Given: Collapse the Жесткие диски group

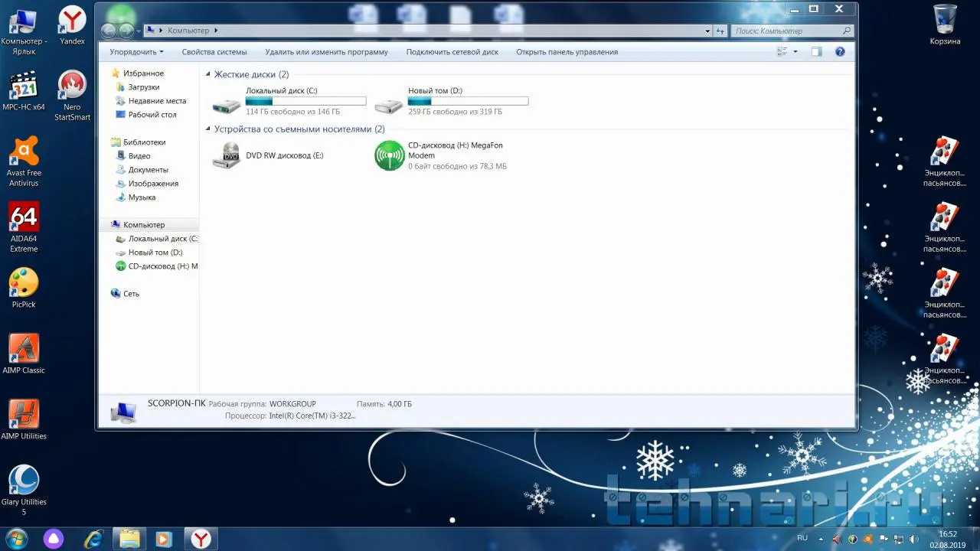Looking at the screenshot, I should (208, 75).
